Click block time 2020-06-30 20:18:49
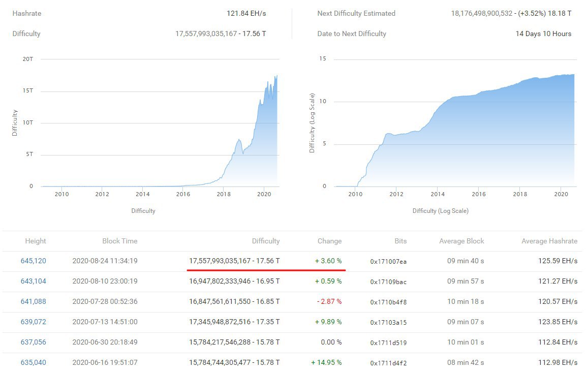The image size is (588, 373). 105,342
